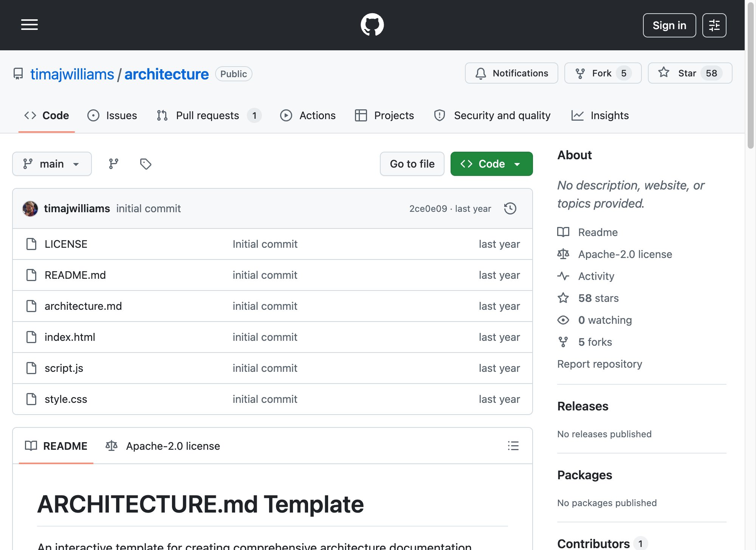Click the file icon beside script.js

pos(31,368)
